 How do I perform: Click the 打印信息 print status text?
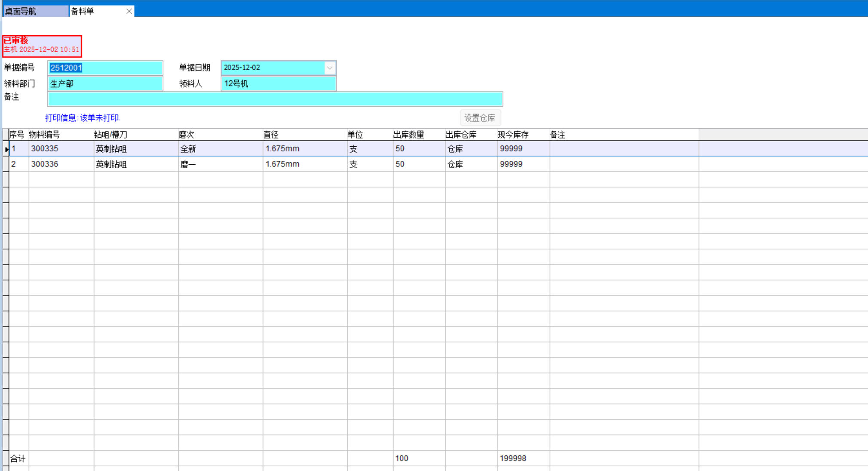[83, 118]
